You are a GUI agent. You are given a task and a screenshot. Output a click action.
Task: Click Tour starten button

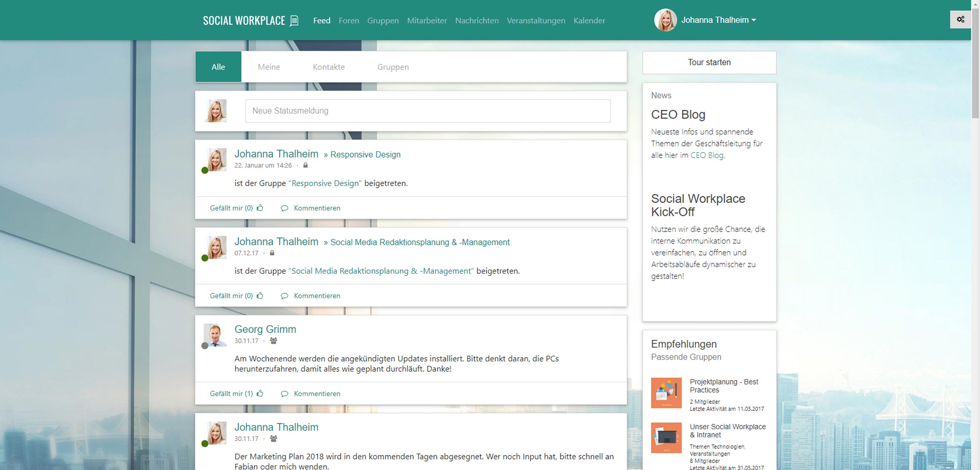(x=710, y=62)
